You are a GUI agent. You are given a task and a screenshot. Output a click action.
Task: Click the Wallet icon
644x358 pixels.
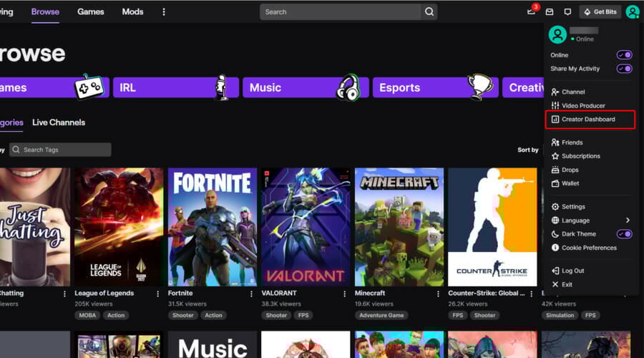coord(555,183)
